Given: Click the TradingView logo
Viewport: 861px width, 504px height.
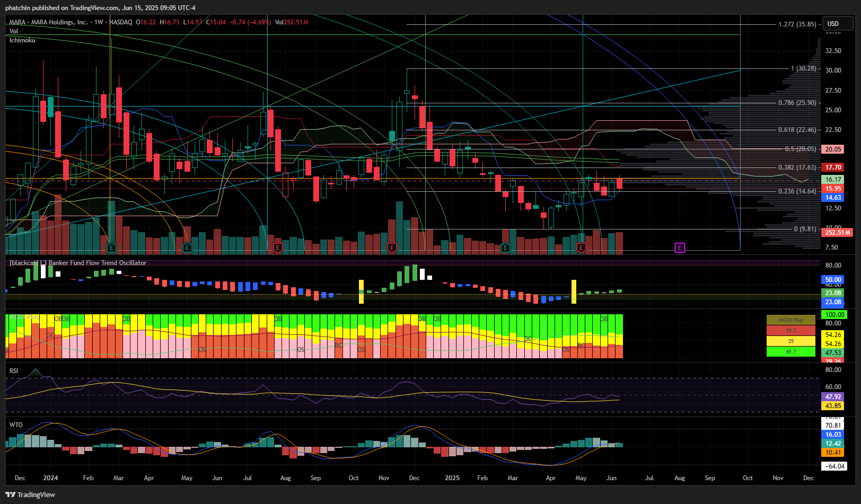Looking at the screenshot, I should click(30, 494).
